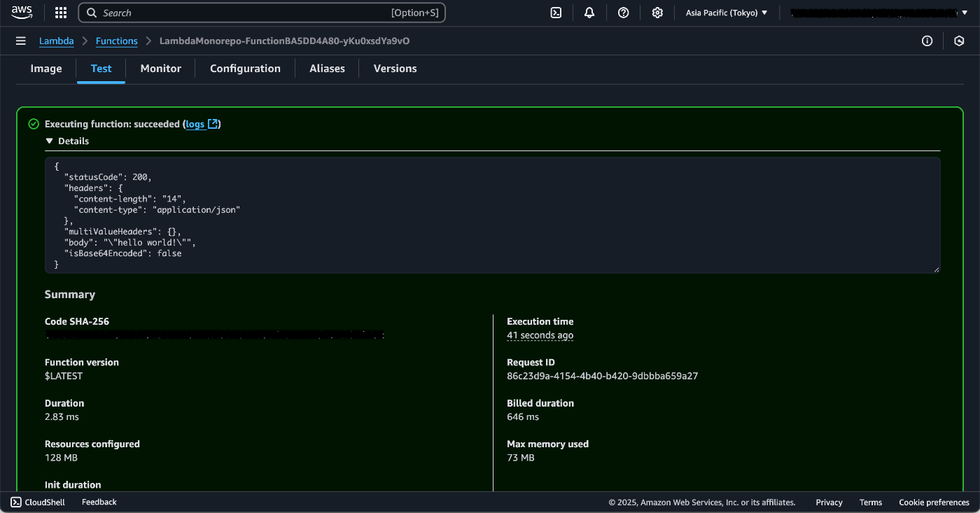This screenshot has width=980, height=513.
Task: Open CloudShell from the top navigation bar
Action: [555, 12]
